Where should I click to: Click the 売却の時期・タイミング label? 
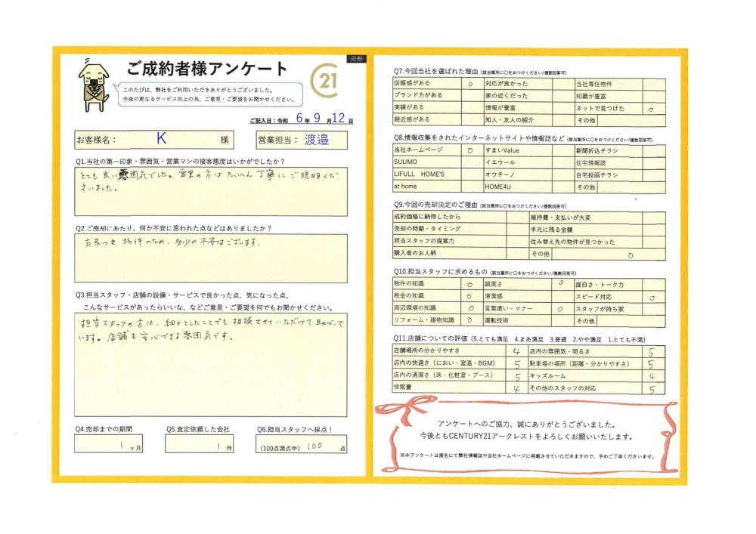427,229
